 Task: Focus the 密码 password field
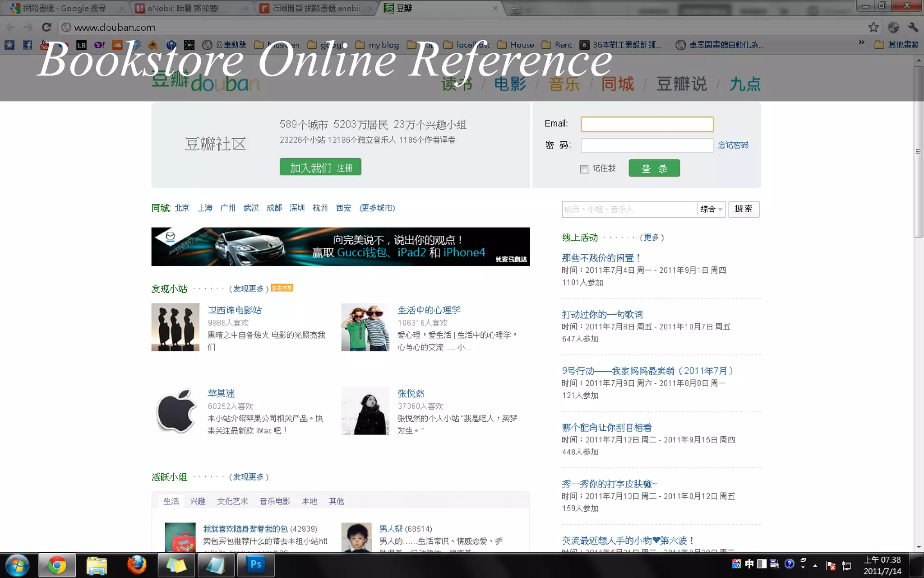click(x=647, y=145)
